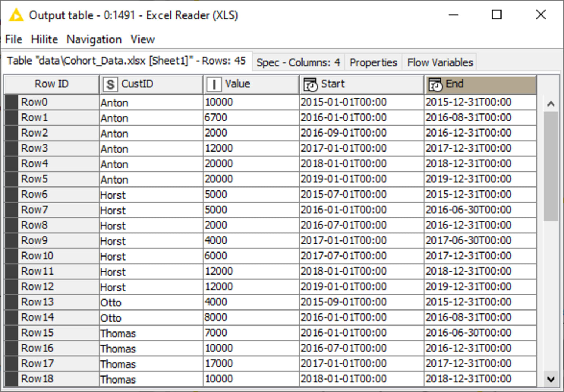The width and height of the screenshot is (564, 392).
Task: Sort by the CustID column header
Action: [151, 84]
